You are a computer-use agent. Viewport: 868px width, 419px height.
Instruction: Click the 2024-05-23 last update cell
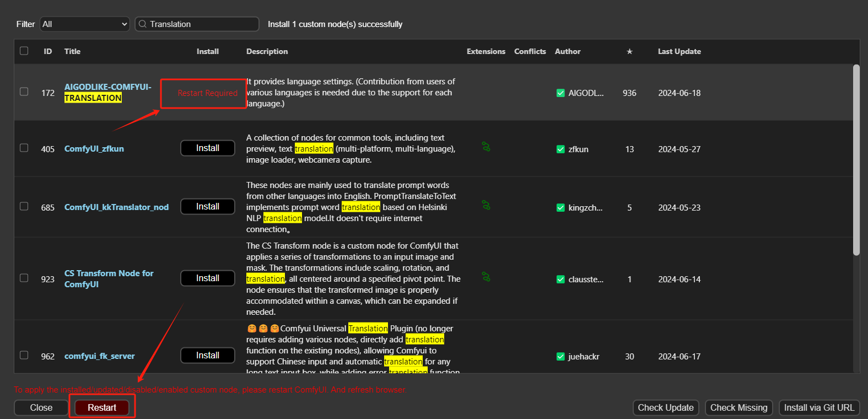680,208
